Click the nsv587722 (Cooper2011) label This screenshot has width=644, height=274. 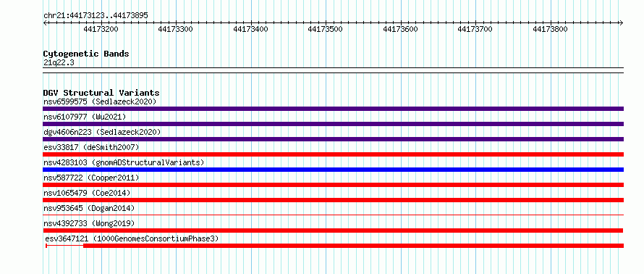91,178
